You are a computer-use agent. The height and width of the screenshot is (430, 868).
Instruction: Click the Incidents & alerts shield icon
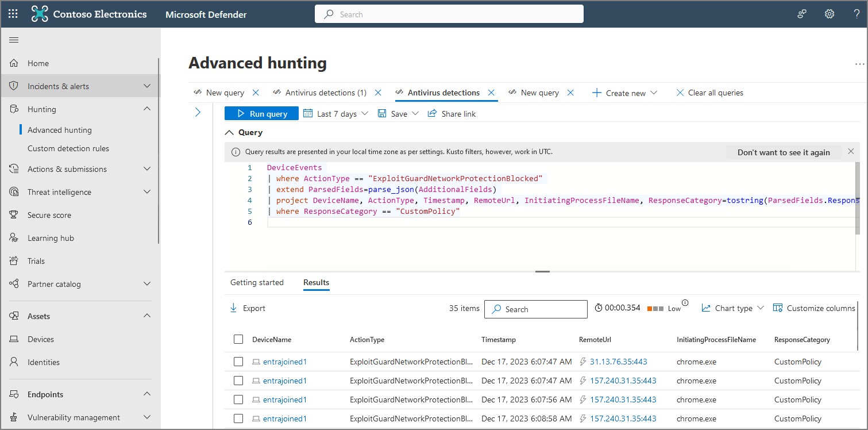pos(14,86)
